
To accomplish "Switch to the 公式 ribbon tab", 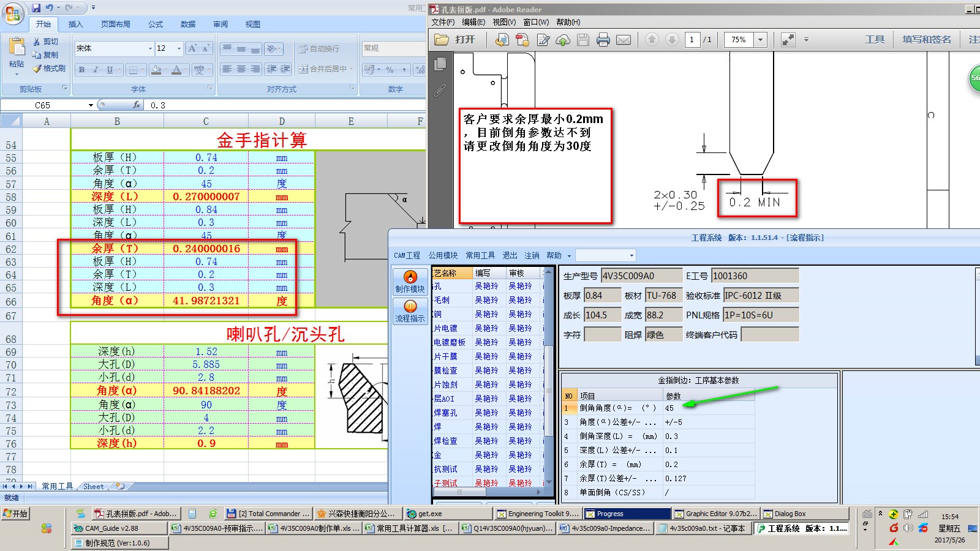I will 156,24.
